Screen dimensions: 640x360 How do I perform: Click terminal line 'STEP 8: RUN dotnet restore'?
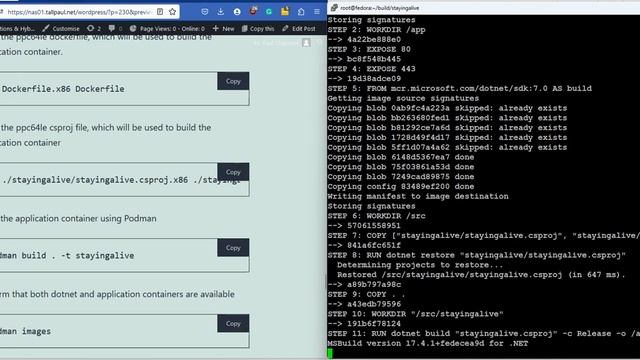[x=477, y=255]
